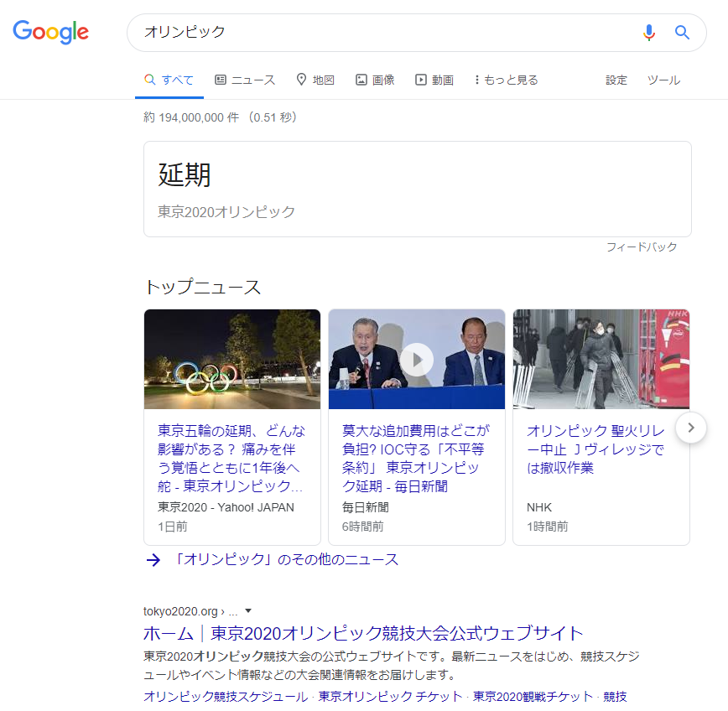Click 東京2020オリンピック subtitle in answer box
Image resolution: width=728 pixels, height=711 pixels.
[226, 211]
